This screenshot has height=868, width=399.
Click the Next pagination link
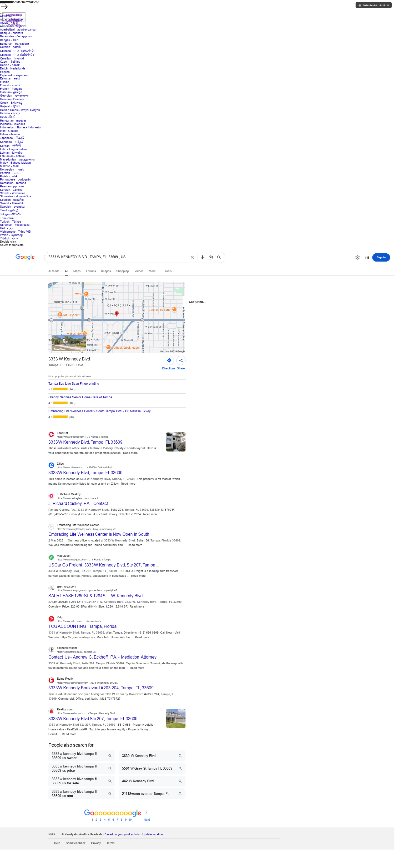click(x=147, y=820)
